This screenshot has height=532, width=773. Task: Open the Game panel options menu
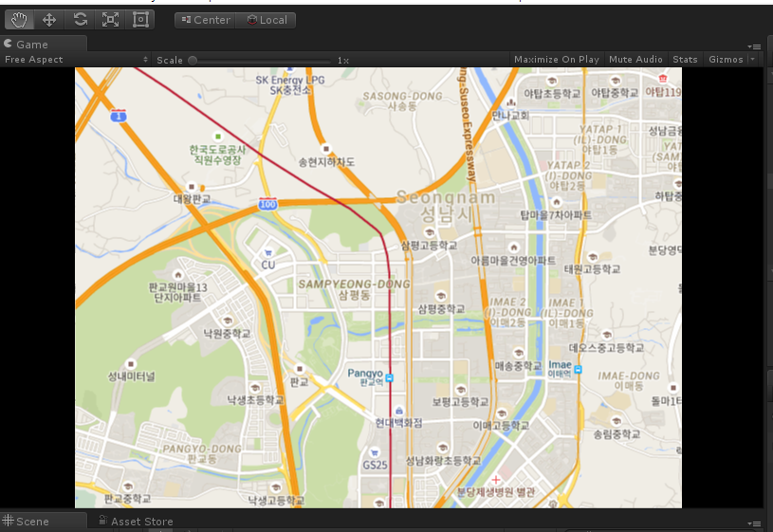(754, 46)
